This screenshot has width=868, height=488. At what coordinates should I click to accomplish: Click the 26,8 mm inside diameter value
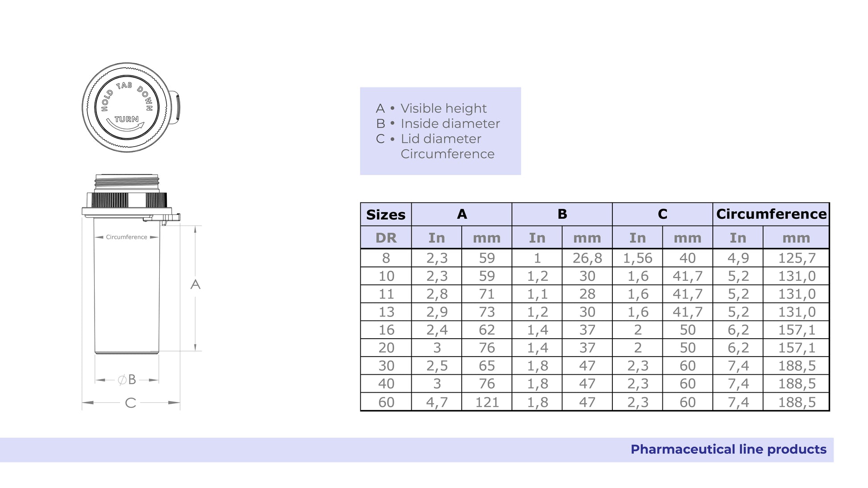pos(587,258)
